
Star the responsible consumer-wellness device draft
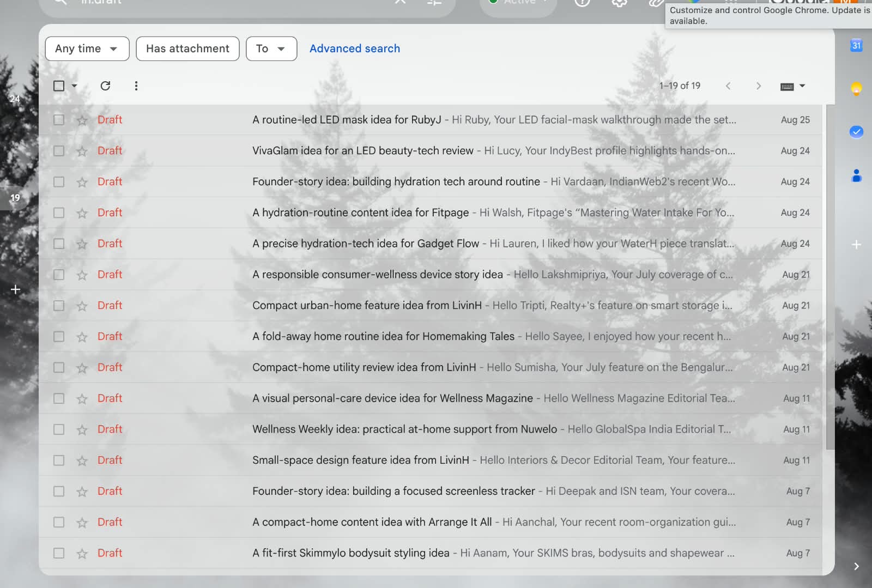coord(82,275)
